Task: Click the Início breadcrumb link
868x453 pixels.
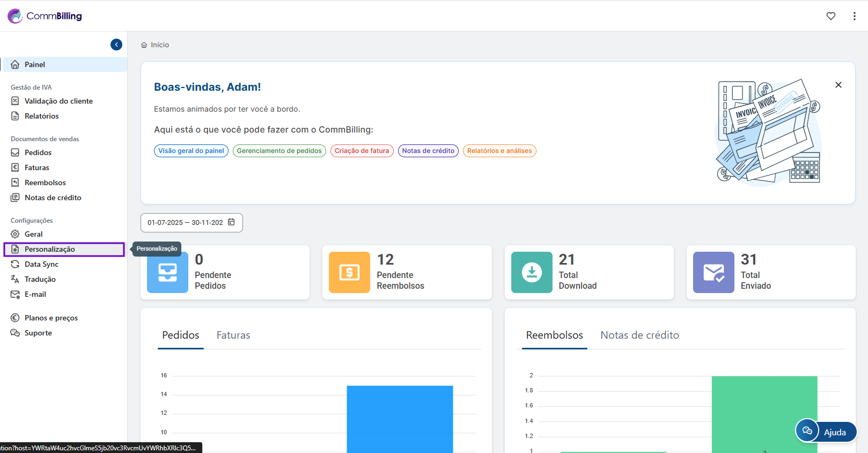Action: pos(159,45)
